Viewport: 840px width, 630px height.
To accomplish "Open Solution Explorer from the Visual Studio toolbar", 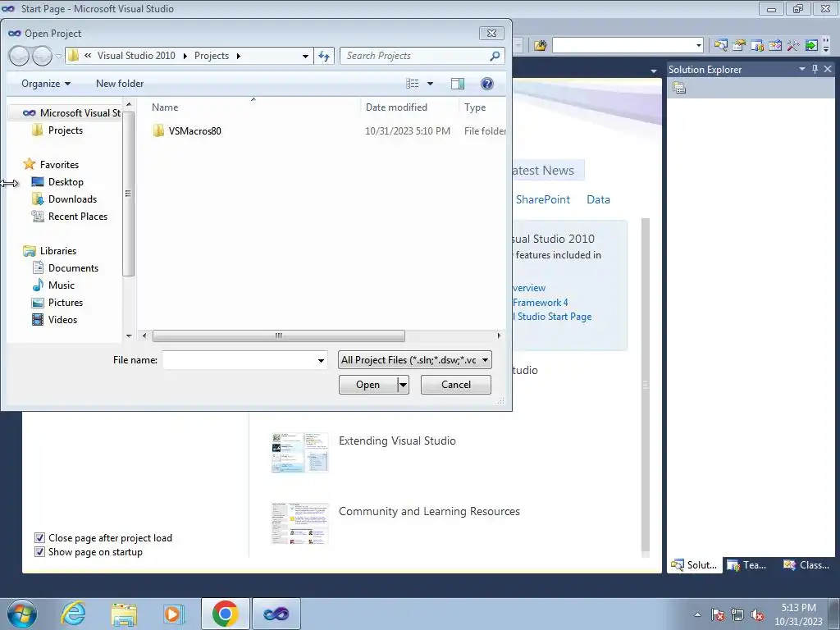I will click(x=721, y=46).
